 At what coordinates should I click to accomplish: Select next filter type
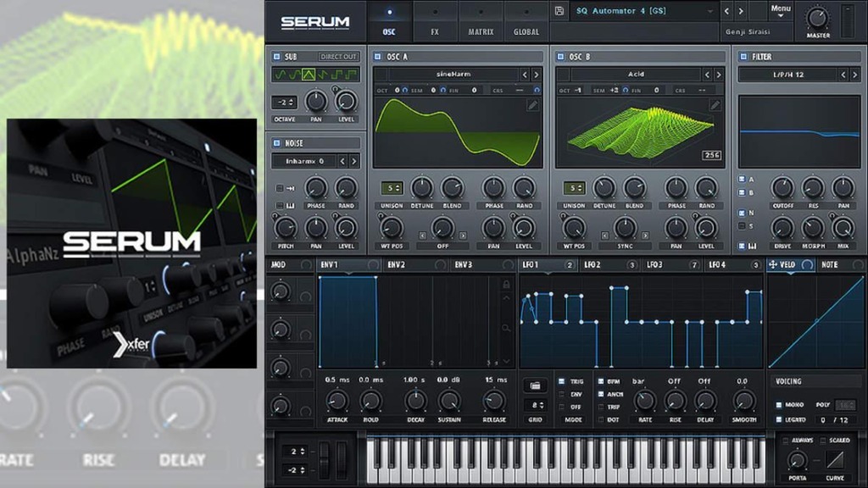click(854, 75)
